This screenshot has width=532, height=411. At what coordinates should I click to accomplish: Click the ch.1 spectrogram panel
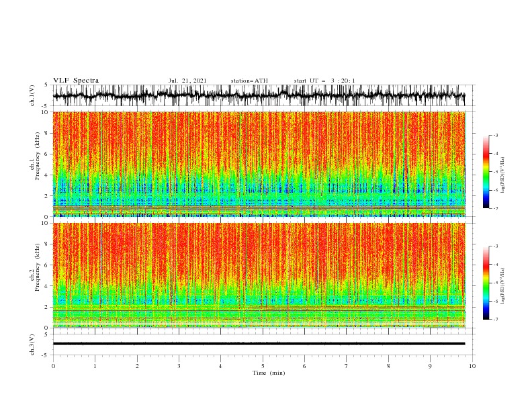(x=259, y=164)
